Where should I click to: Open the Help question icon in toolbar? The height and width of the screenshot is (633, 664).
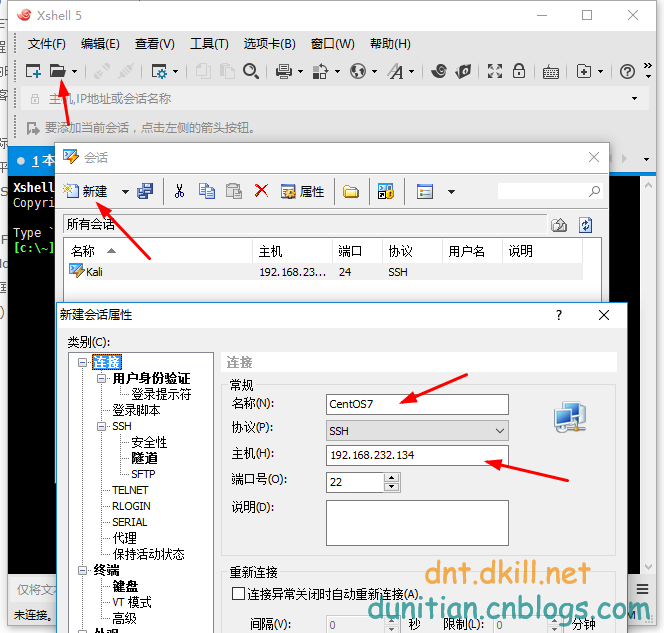tap(627, 72)
